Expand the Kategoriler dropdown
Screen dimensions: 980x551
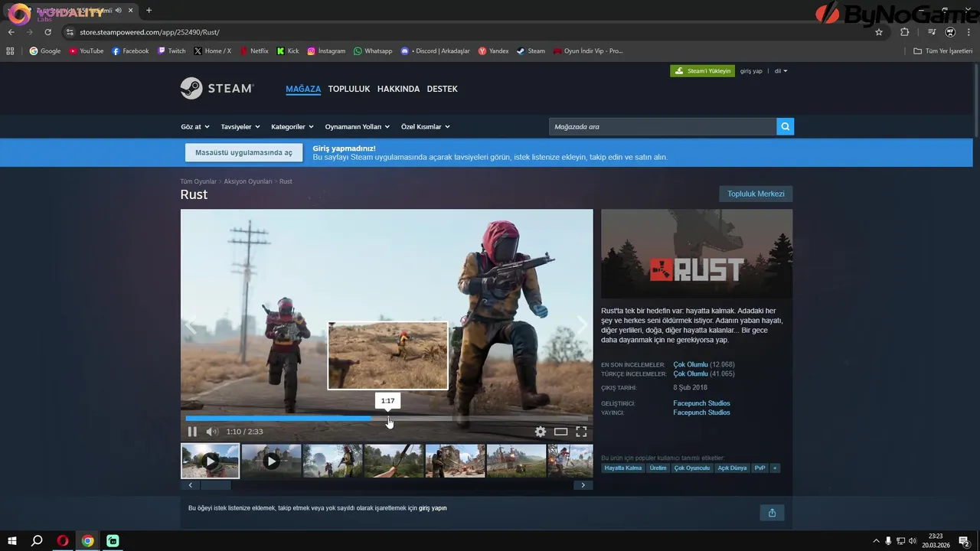click(292, 127)
